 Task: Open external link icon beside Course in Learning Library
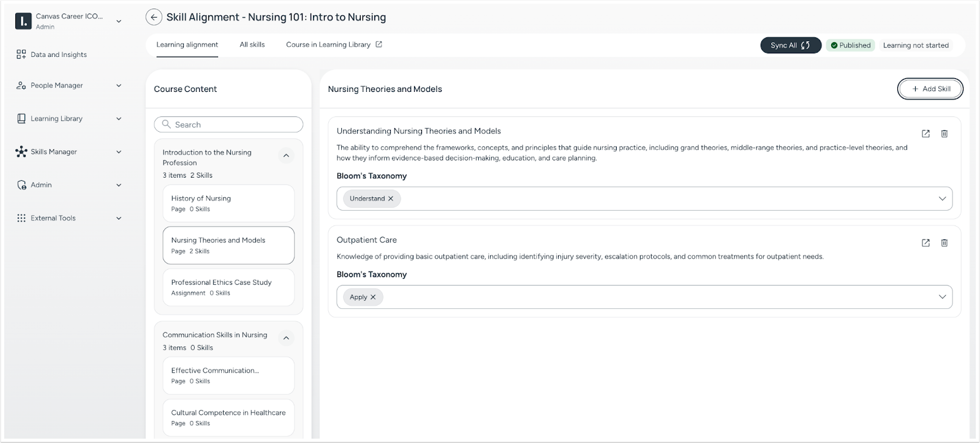(x=379, y=44)
